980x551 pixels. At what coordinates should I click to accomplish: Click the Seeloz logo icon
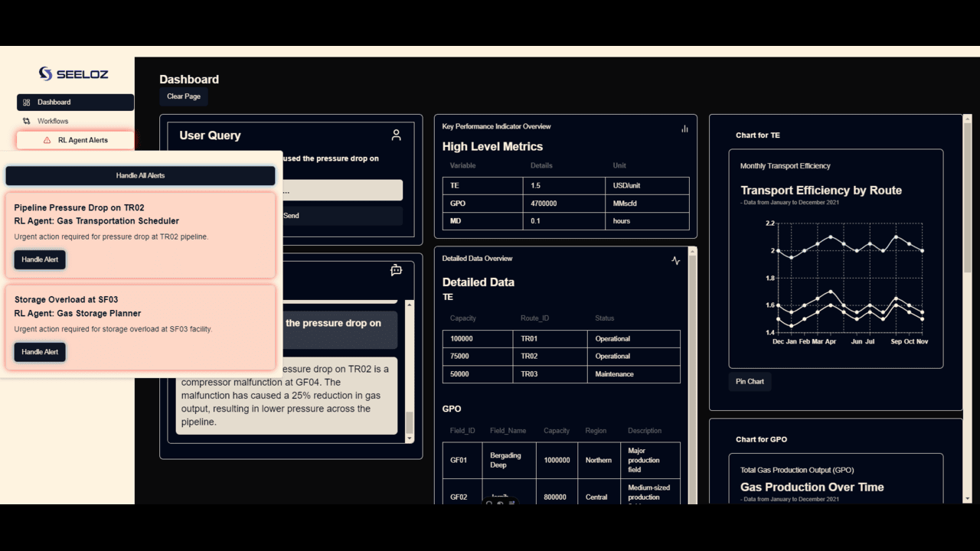tap(46, 73)
